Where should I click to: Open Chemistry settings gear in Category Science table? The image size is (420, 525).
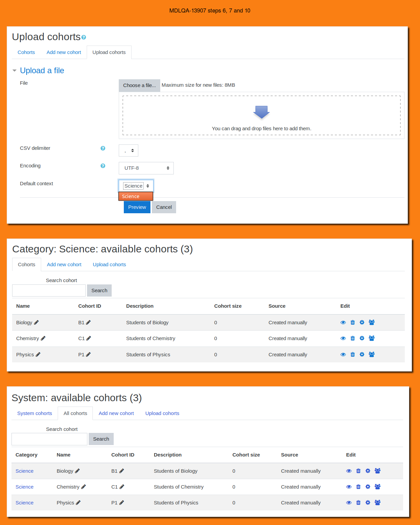pyautogui.click(x=362, y=338)
